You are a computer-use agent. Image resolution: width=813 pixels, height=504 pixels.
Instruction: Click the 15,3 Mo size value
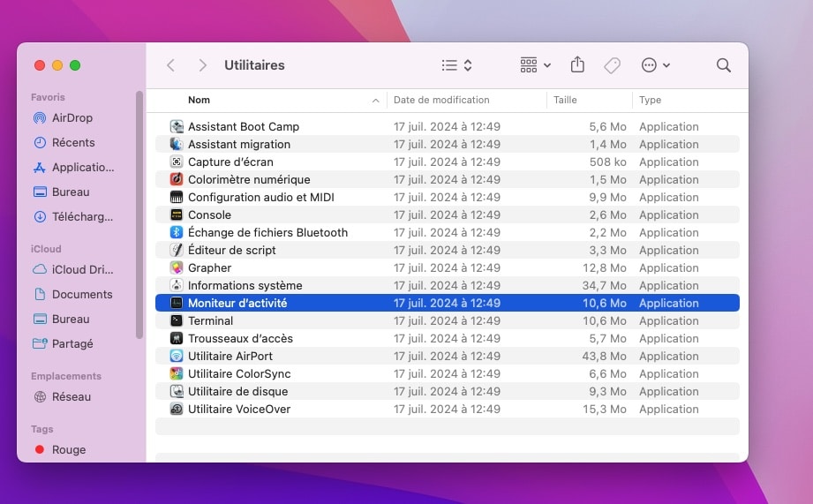[x=605, y=409]
